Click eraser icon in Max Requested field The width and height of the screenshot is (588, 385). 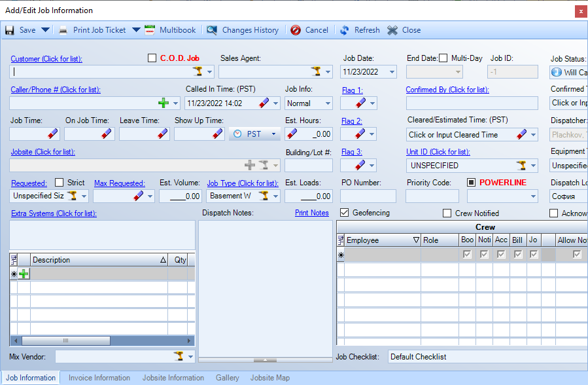(x=139, y=196)
